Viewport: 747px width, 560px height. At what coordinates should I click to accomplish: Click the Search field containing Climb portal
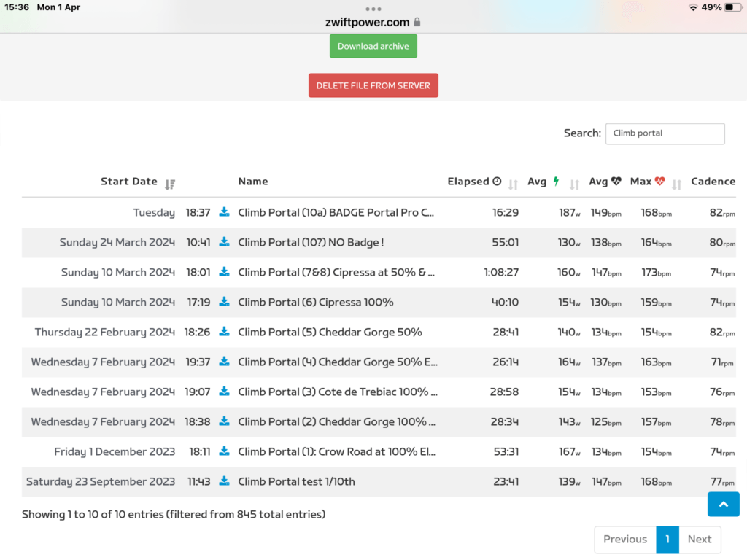click(665, 133)
